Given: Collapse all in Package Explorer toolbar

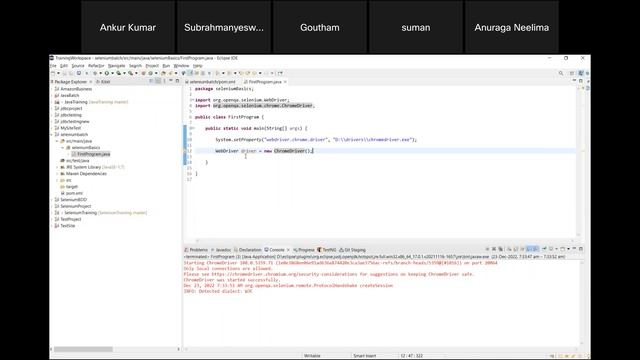Looking at the screenshot, I should pos(151,81).
